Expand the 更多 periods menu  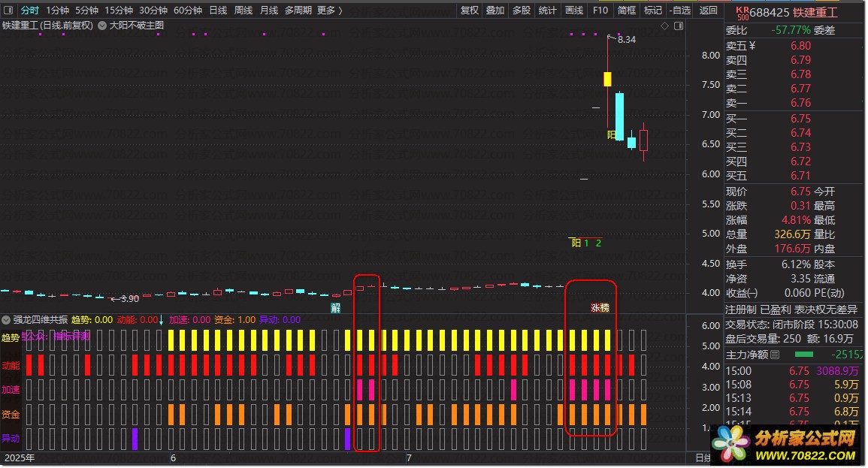tap(329, 10)
